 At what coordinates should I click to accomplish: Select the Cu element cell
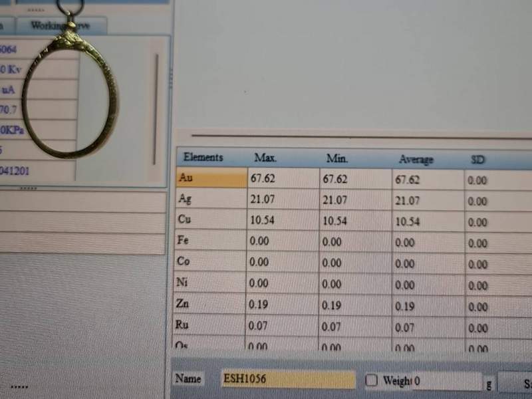click(210, 219)
